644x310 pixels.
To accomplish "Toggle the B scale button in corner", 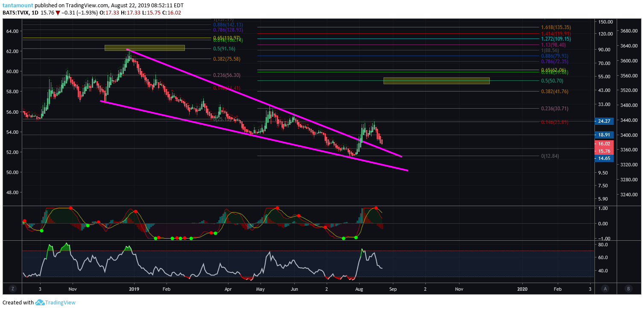I will (628, 289).
